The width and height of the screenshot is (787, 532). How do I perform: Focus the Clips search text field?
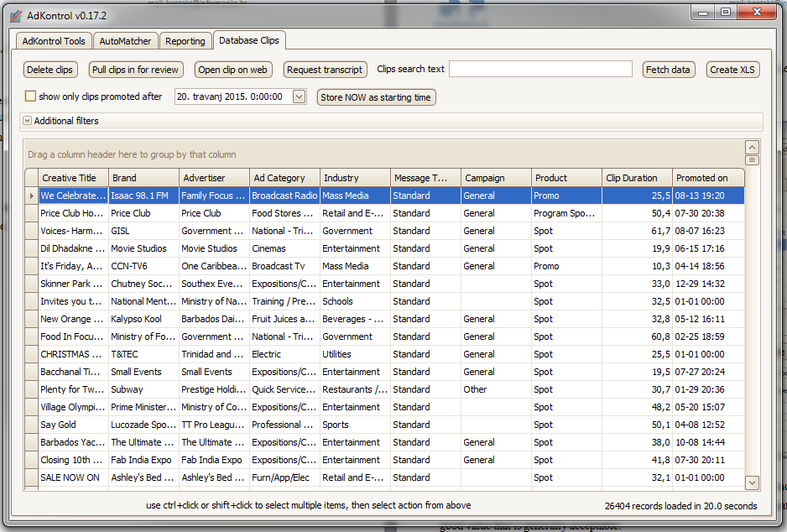(540, 70)
